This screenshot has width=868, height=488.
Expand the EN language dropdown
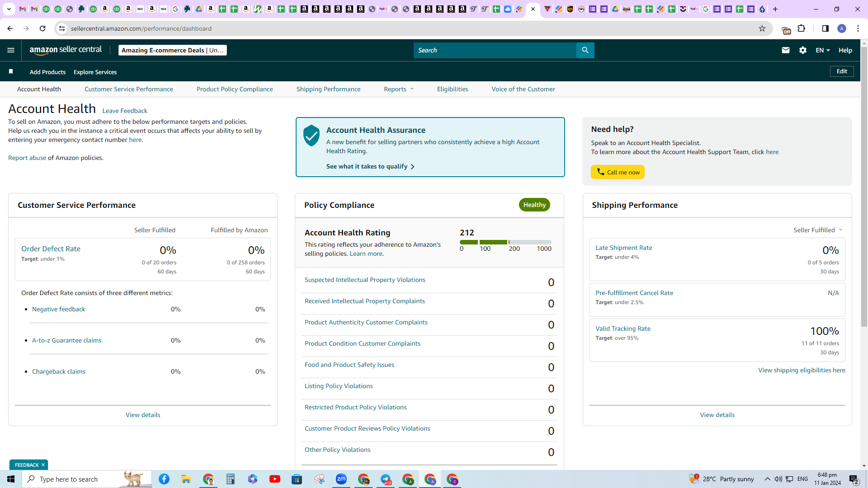[823, 50]
